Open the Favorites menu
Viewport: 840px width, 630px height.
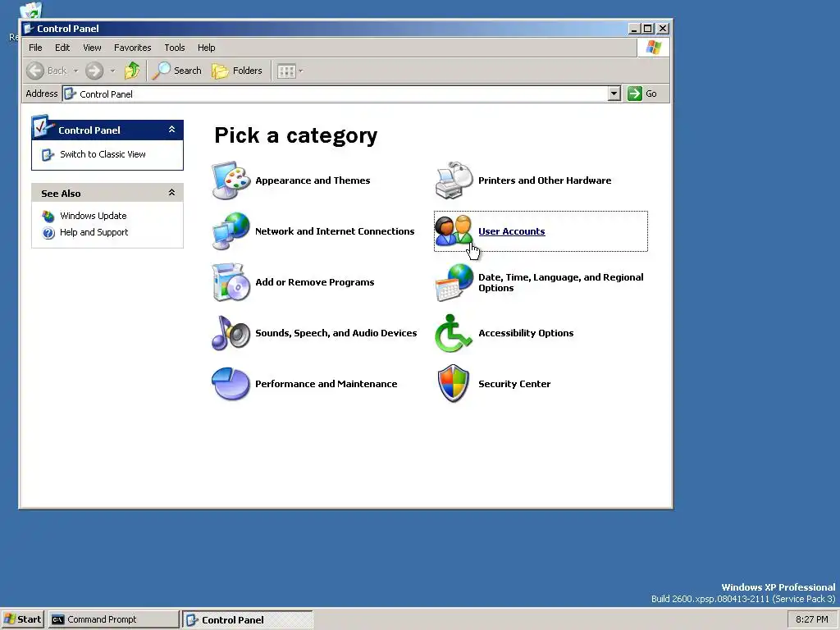132,48
